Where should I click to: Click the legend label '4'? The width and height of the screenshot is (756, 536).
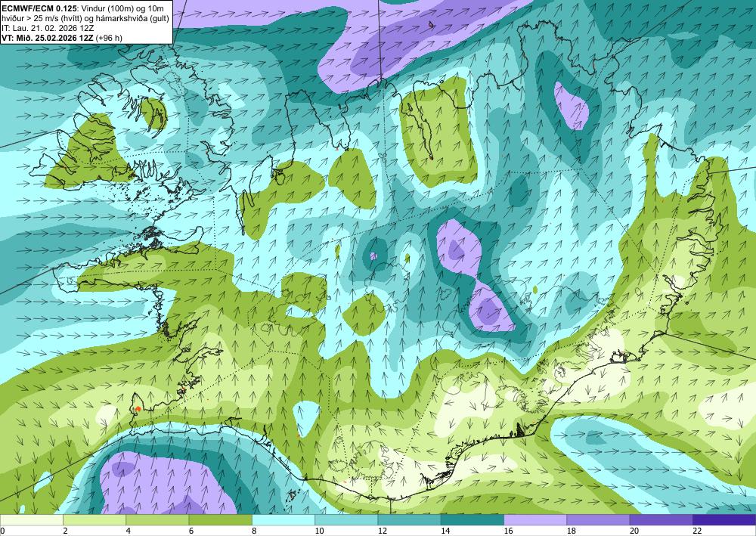pyautogui.click(x=129, y=531)
